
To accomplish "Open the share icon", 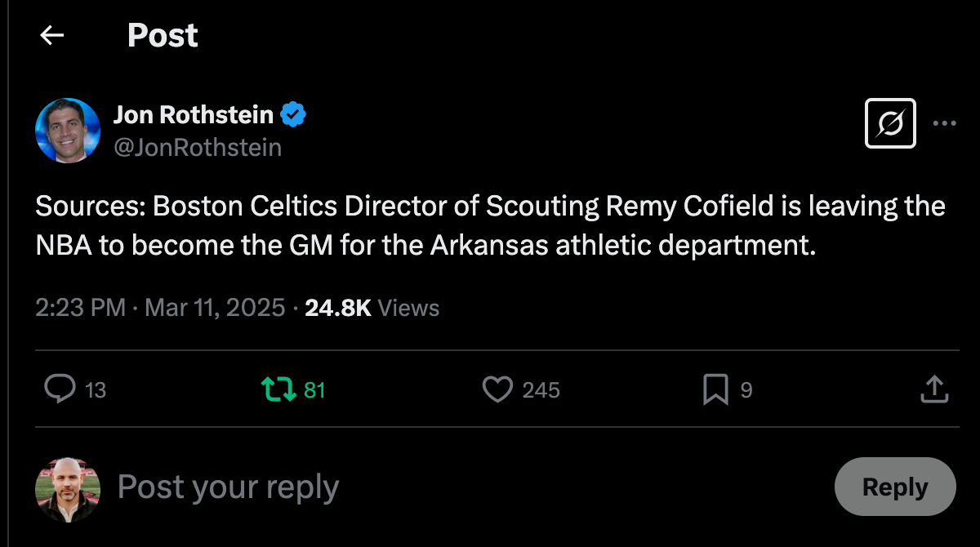I will [934, 389].
